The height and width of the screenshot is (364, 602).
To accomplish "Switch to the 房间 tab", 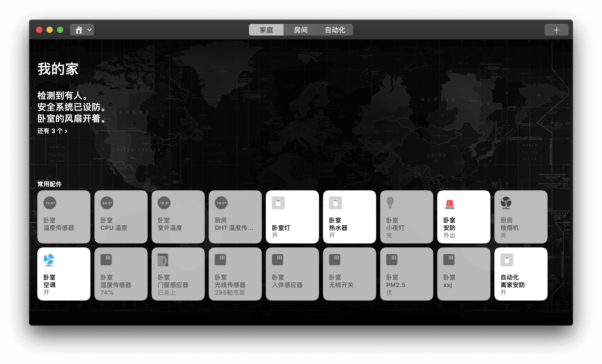I will coord(301,30).
